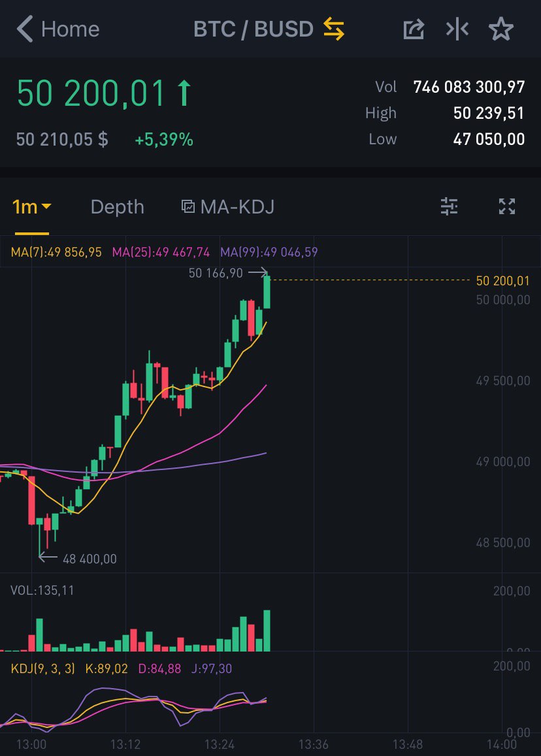Swap trading pair with orange arrows icon
The height and width of the screenshot is (756, 541).
pos(333,29)
